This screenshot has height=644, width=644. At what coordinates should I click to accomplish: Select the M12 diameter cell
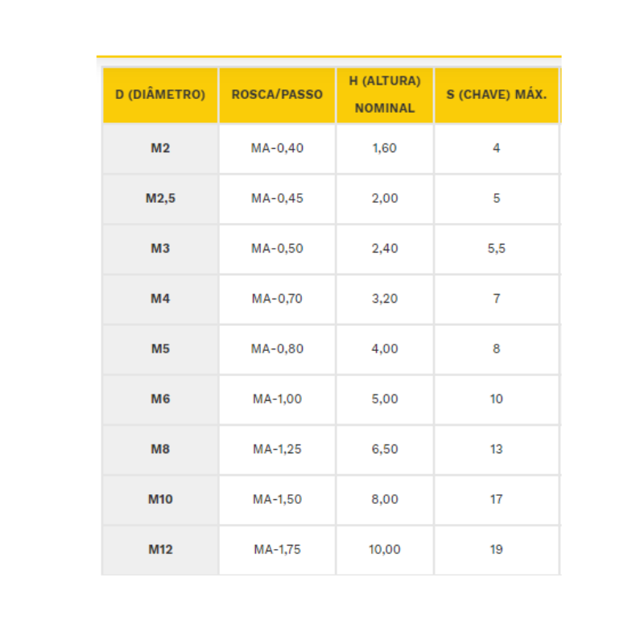pos(160,550)
